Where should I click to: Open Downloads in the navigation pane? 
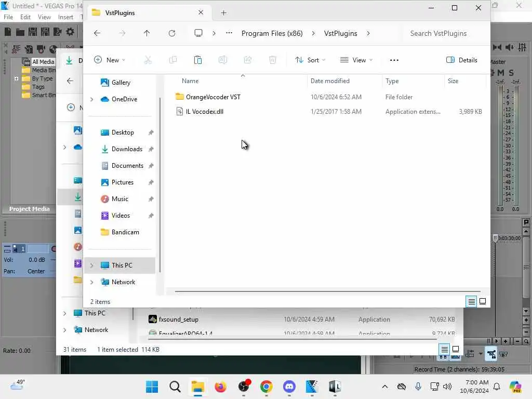point(127,149)
